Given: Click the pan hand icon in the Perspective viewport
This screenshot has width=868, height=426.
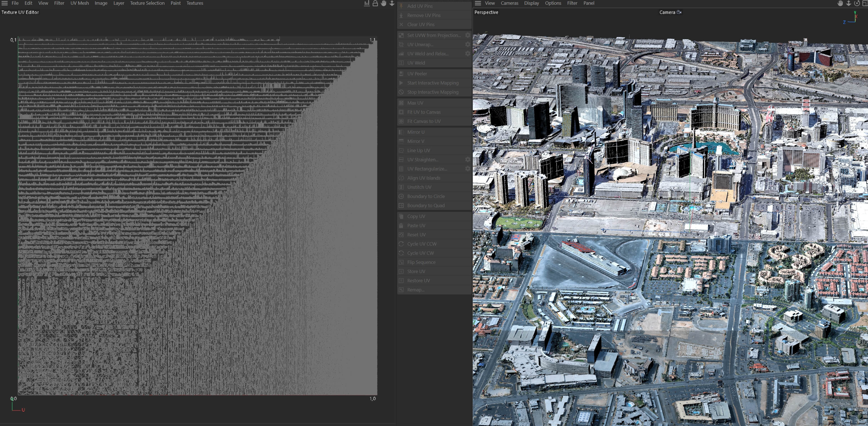Looking at the screenshot, I should pyautogui.click(x=840, y=3).
